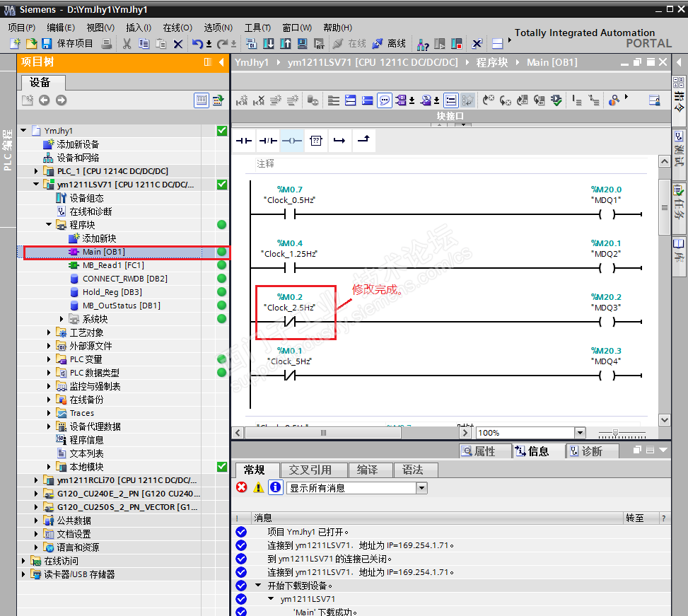Expand the PLC 变量 tags folder
Image resolution: width=688 pixels, height=616 pixels.
[x=49, y=359]
